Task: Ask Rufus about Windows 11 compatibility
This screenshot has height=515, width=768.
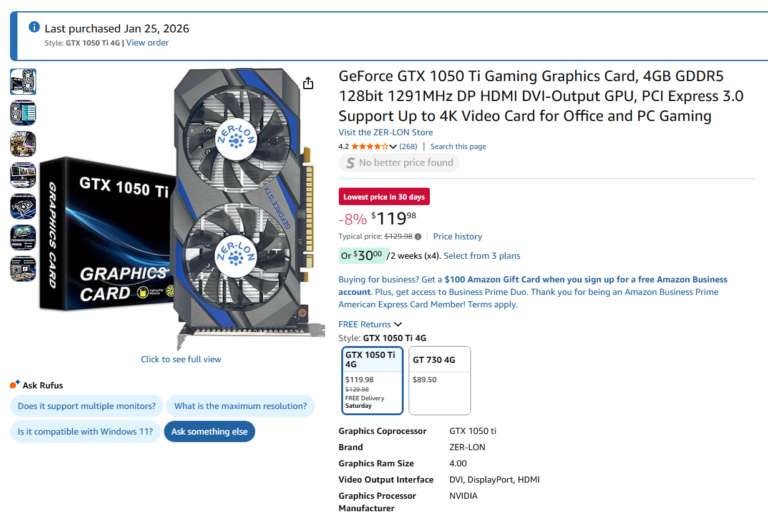Action: tap(85, 432)
